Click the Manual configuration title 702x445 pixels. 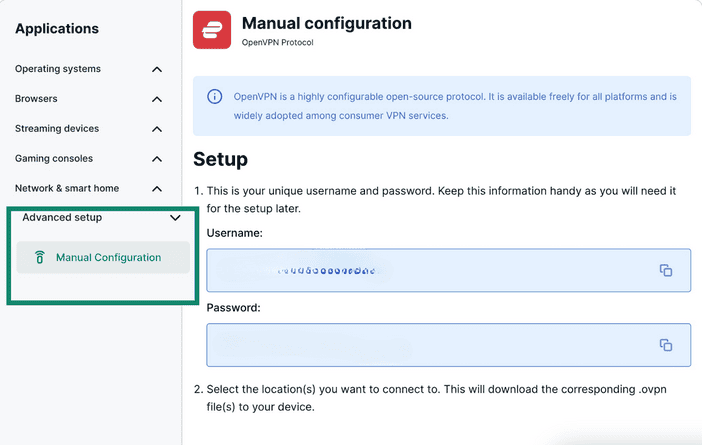[327, 23]
